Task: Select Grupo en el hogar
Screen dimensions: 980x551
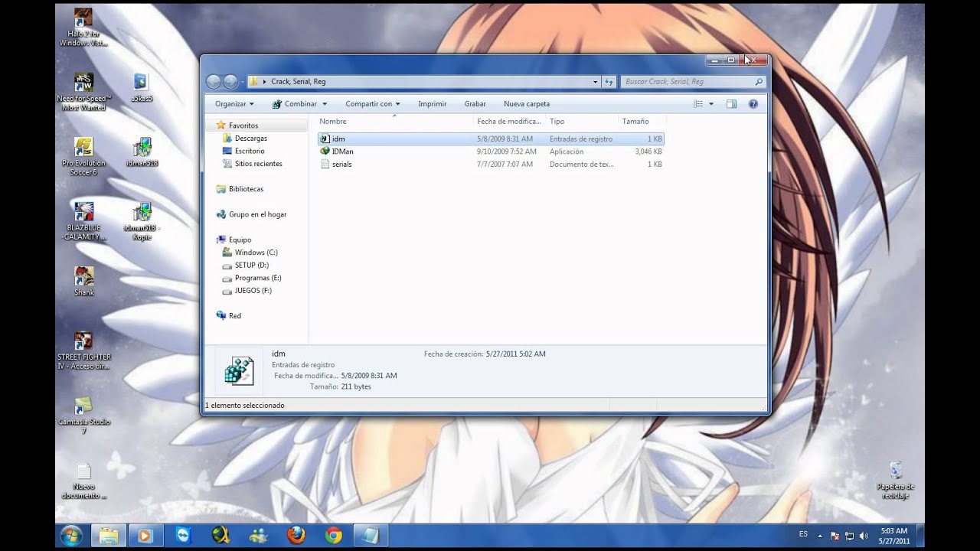Action: 257,214
